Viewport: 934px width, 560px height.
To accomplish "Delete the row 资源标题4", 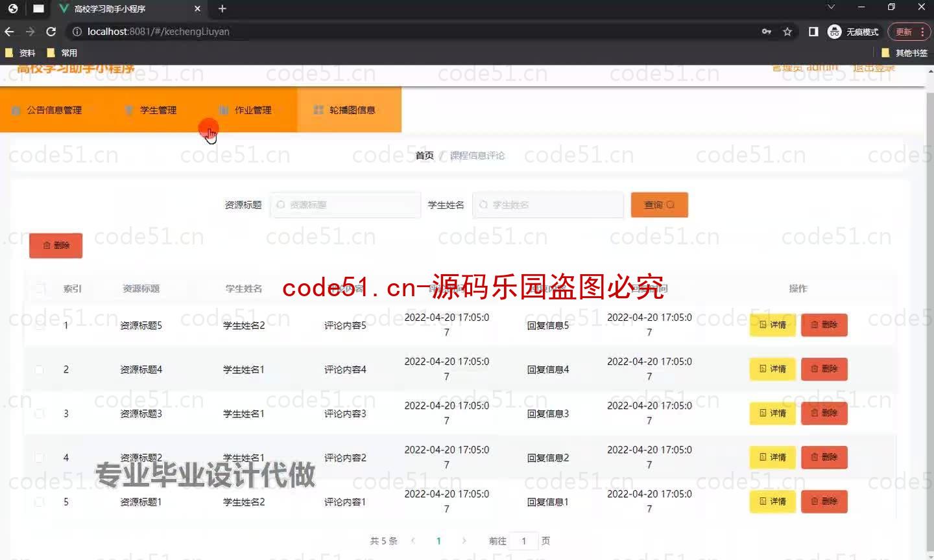I will tap(824, 369).
